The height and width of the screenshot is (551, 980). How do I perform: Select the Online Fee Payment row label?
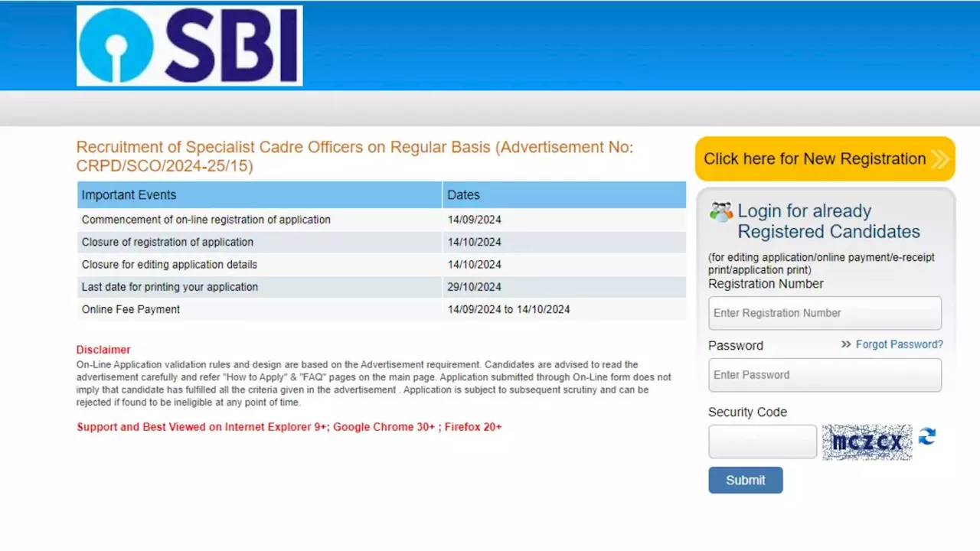(131, 309)
